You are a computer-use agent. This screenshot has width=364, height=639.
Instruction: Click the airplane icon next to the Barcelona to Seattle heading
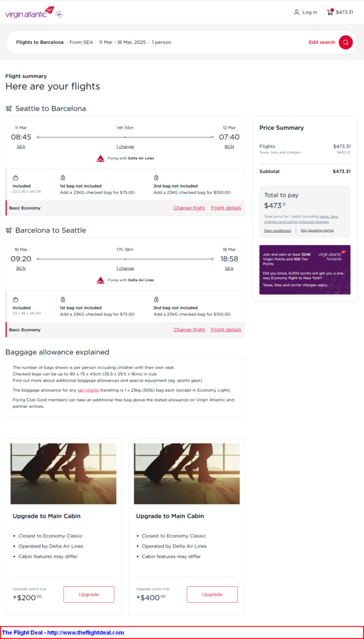[x=9, y=230]
